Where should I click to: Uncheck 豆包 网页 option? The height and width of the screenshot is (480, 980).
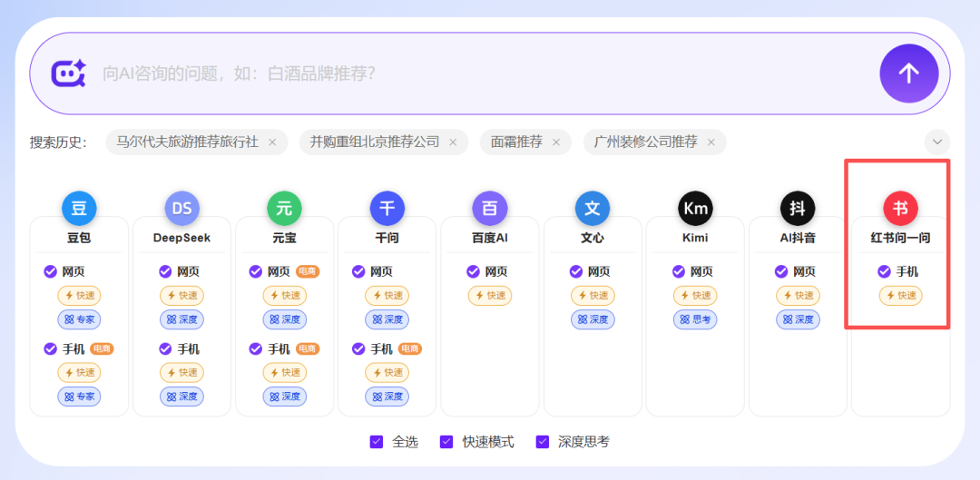click(x=50, y=271)
